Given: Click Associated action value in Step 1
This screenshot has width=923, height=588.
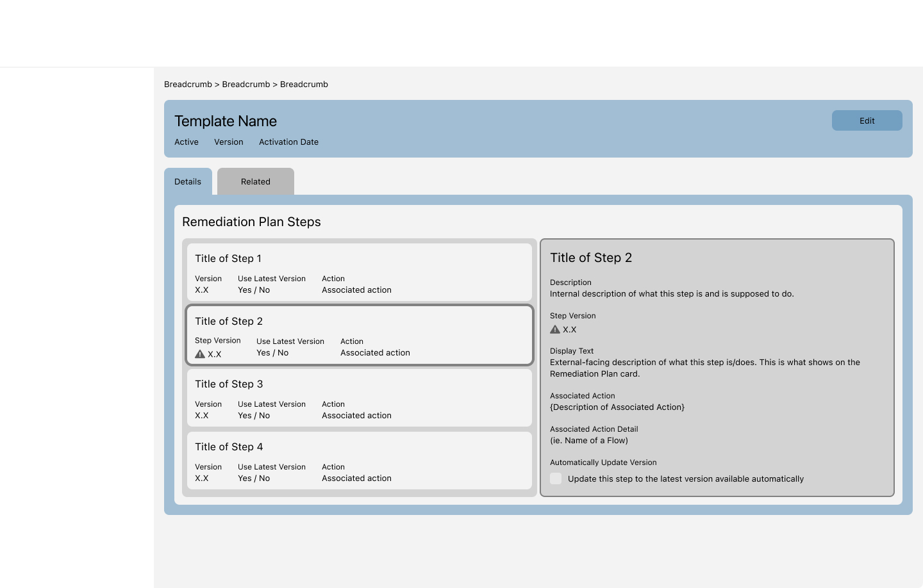Looking at the screenshot, I should point(356,290).
